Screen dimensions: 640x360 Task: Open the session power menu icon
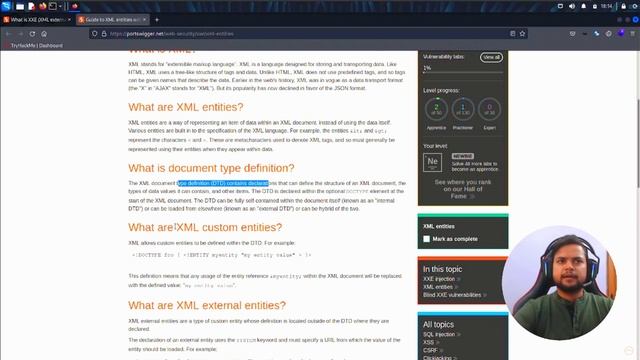tap(635, 6)
